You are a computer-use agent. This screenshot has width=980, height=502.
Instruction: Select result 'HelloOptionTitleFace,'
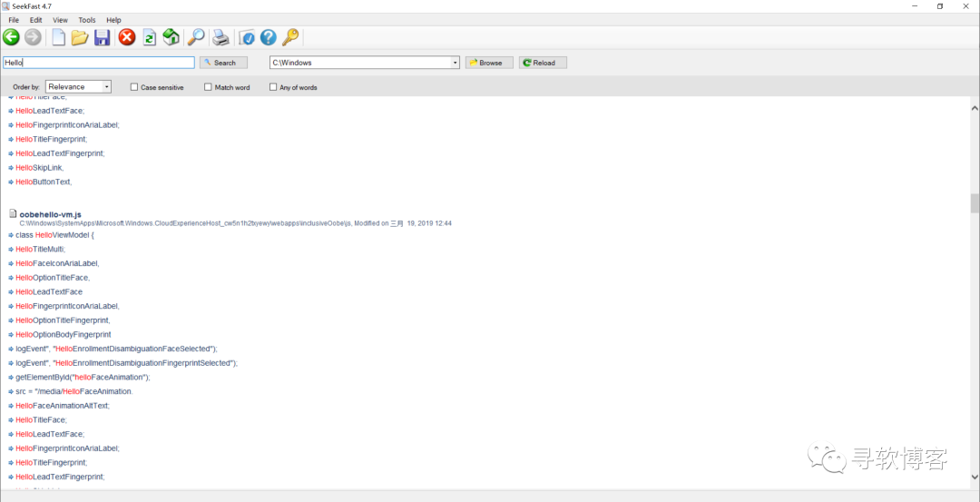(54, 278)
